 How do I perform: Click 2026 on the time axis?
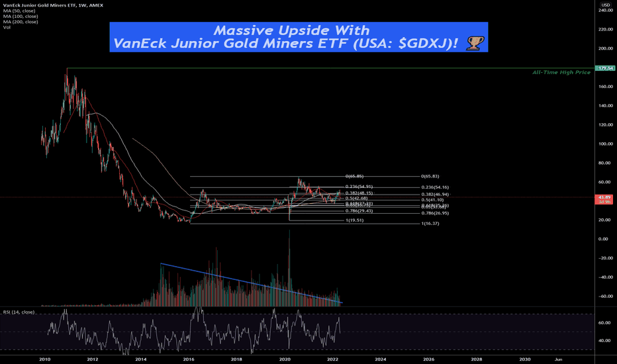pos(428,359)
